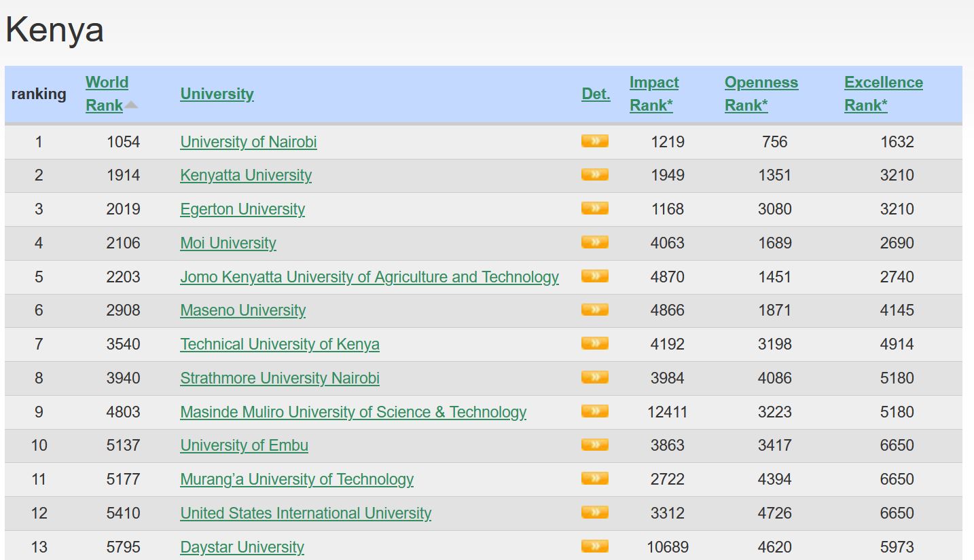
Task: Open Murang'a University of Technology link
Action: [297, 479]
